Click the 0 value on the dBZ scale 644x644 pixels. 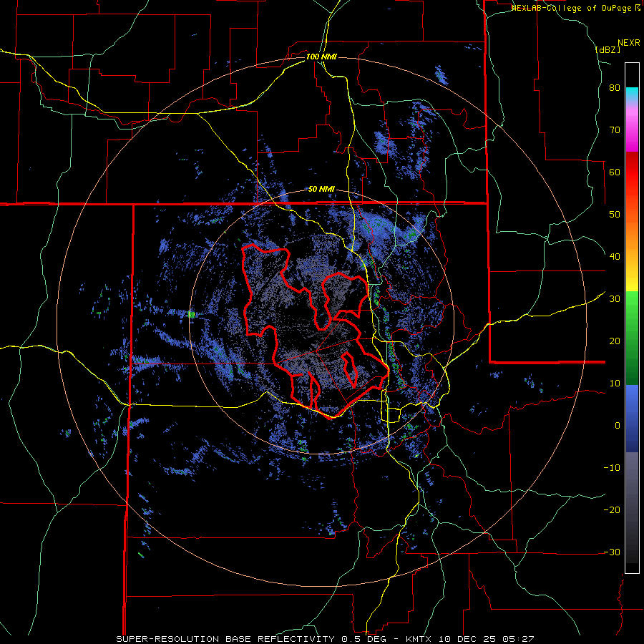point(618,426)
